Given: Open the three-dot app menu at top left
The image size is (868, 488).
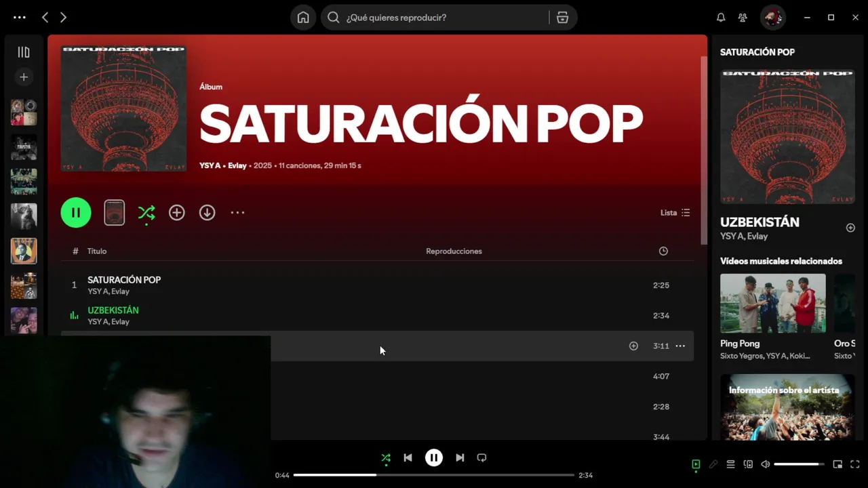Looking at the screenshot, I should pos(20,18).
